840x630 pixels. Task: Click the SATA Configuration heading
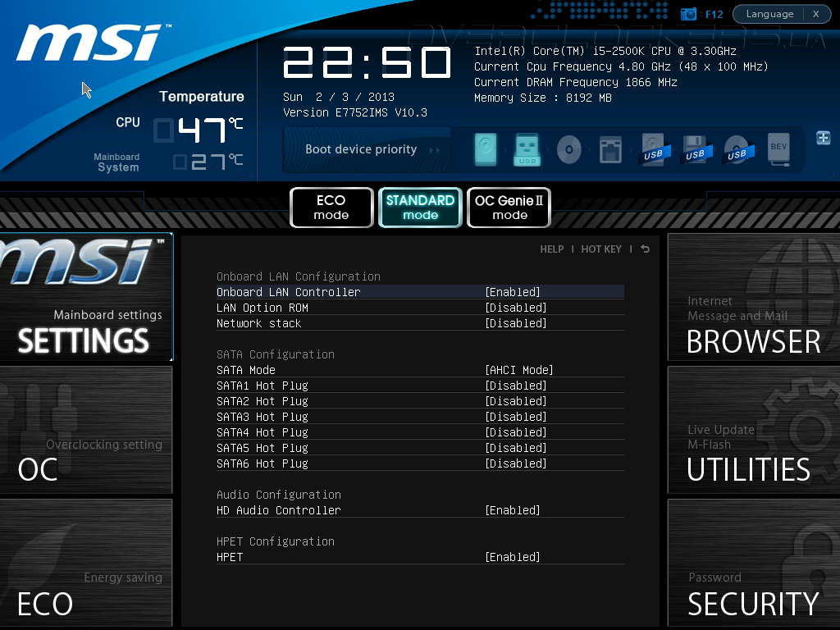[276, 354]
